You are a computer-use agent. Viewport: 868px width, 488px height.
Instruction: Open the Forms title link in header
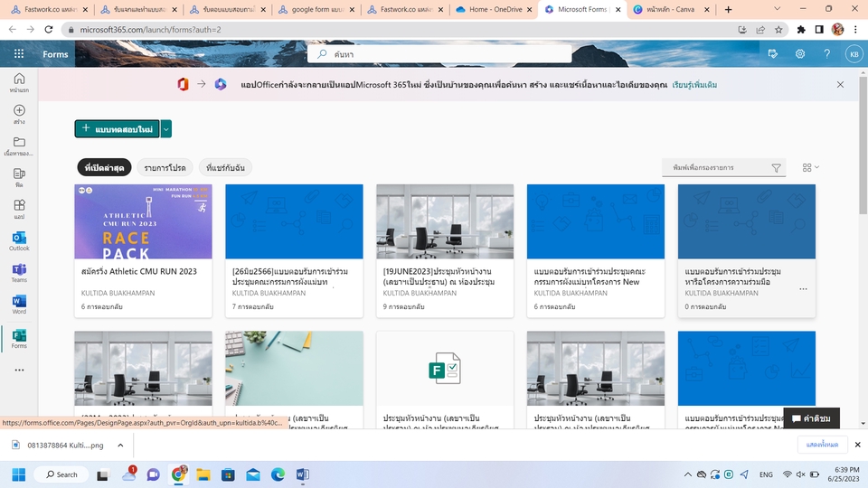(55, 53)
